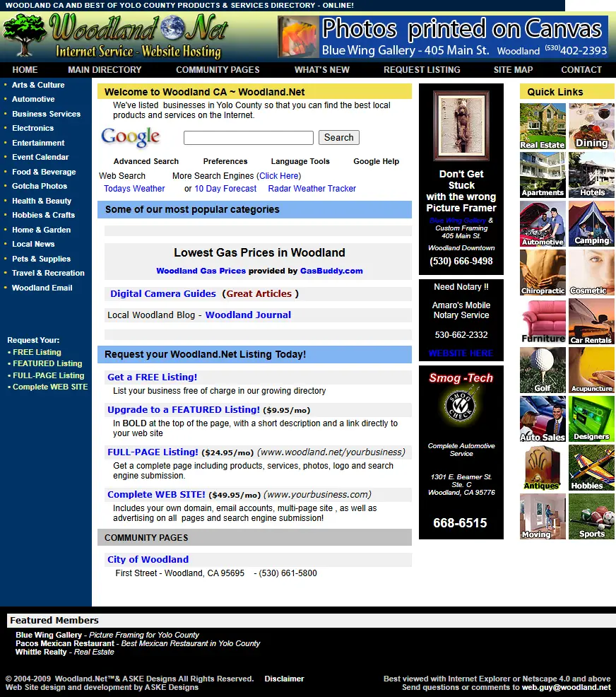Select the Golf quick link image

543,370
